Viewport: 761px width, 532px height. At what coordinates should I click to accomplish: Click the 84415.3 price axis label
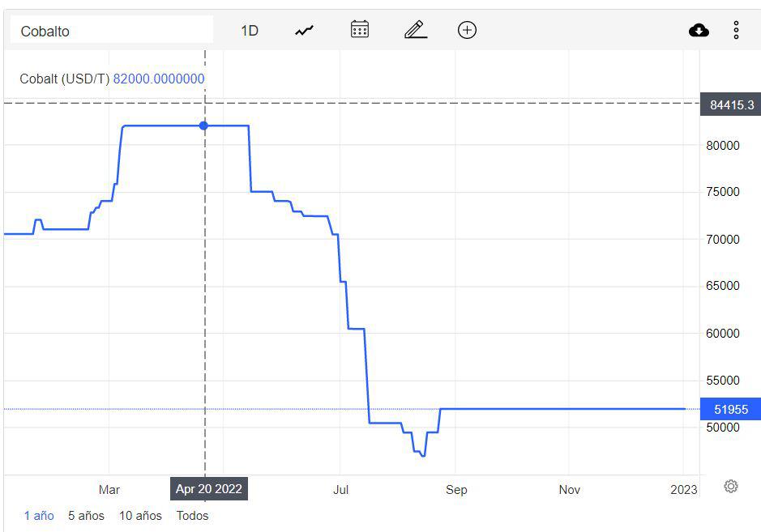(x=731, y=105)
